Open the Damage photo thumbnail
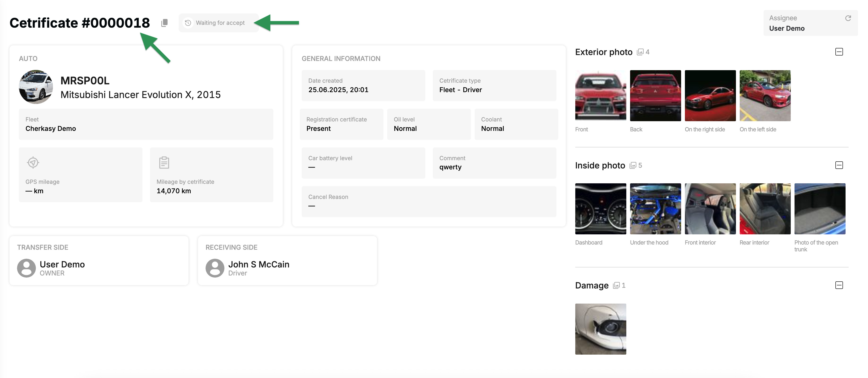 point(601,329)
